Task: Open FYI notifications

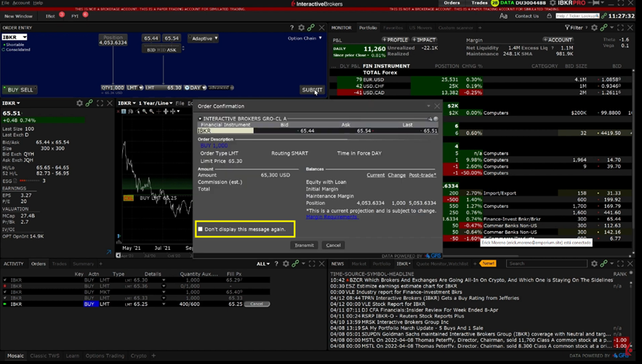Action: click(x=75, y=15)
